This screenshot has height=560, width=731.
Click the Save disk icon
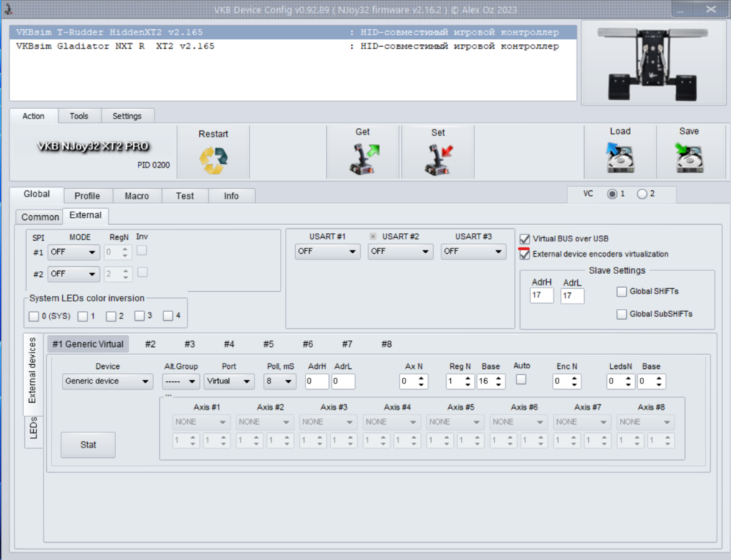(689, 158)
